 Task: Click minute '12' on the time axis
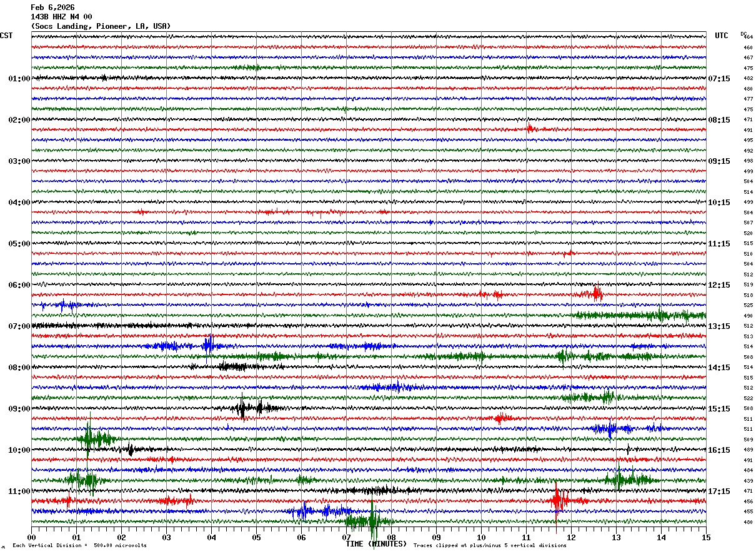pos(571,538)
